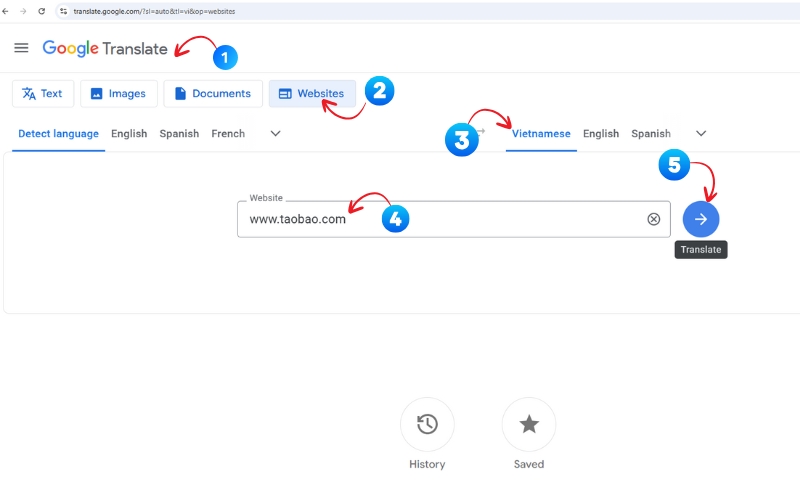Switch to Documents translation mode
This screenshot has width=800, height=500.
[213, 93]
